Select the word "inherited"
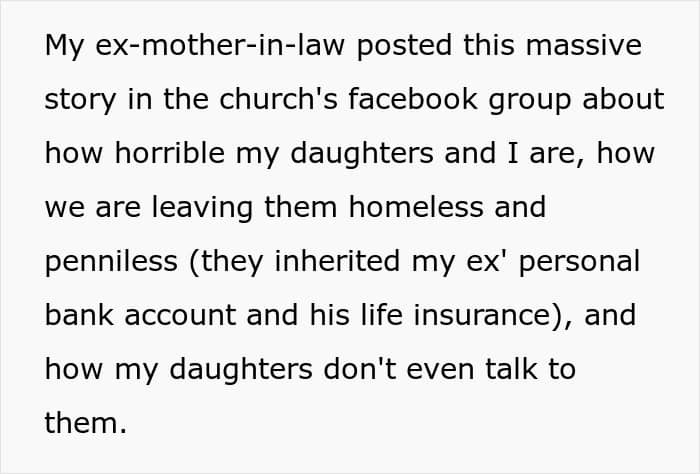The image size is (700, 474). click(337, 261)
